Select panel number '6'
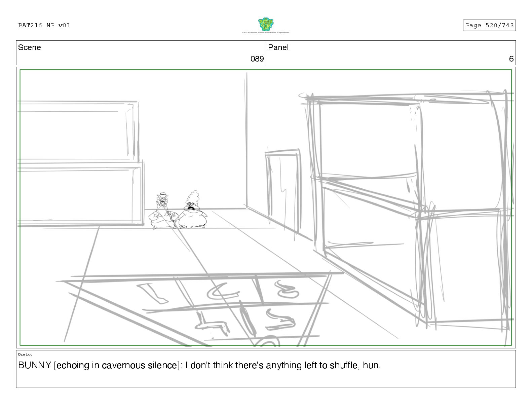 pyautogui.click(x=511, y=59)
